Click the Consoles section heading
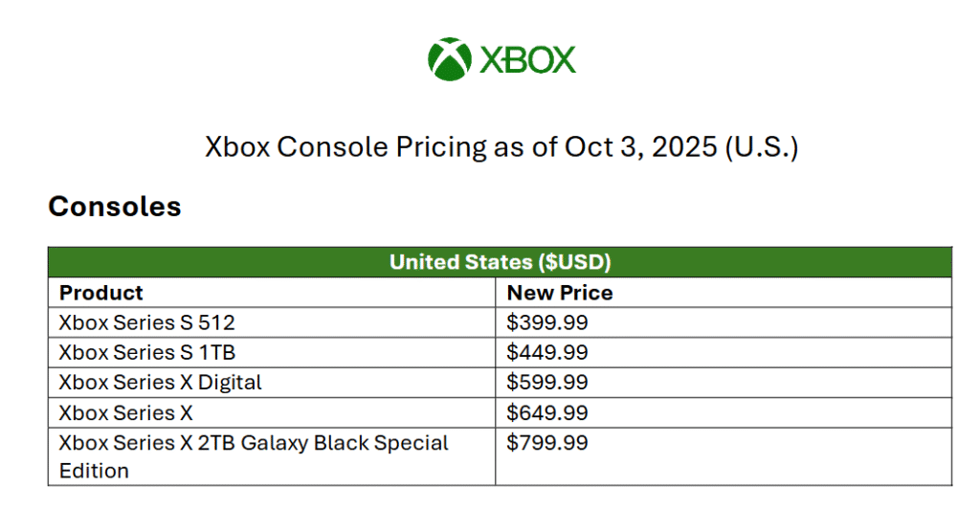The height and width of the screenshot is (531, 980). [x=115, y=207]
